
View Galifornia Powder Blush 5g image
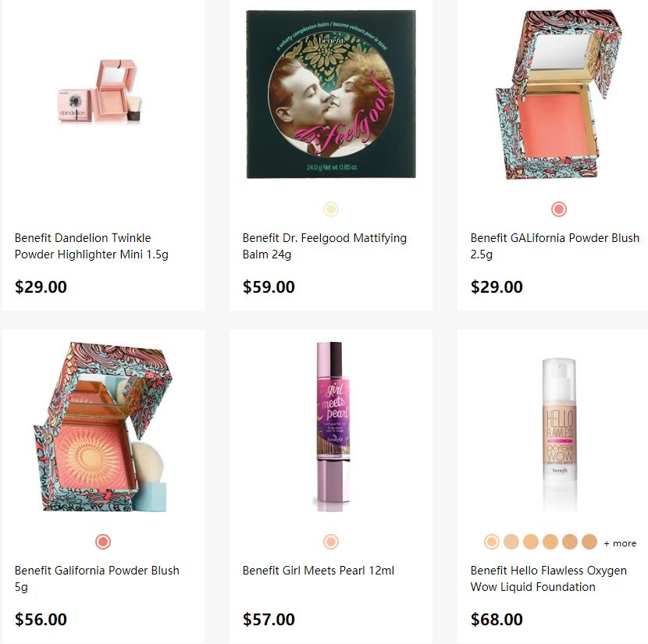(103, 427)
